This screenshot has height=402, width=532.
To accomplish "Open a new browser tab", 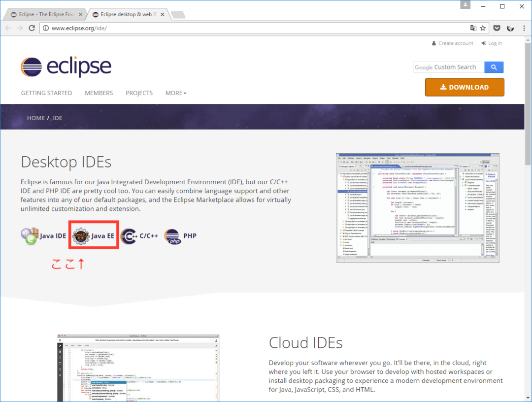I will pos(178,15).
